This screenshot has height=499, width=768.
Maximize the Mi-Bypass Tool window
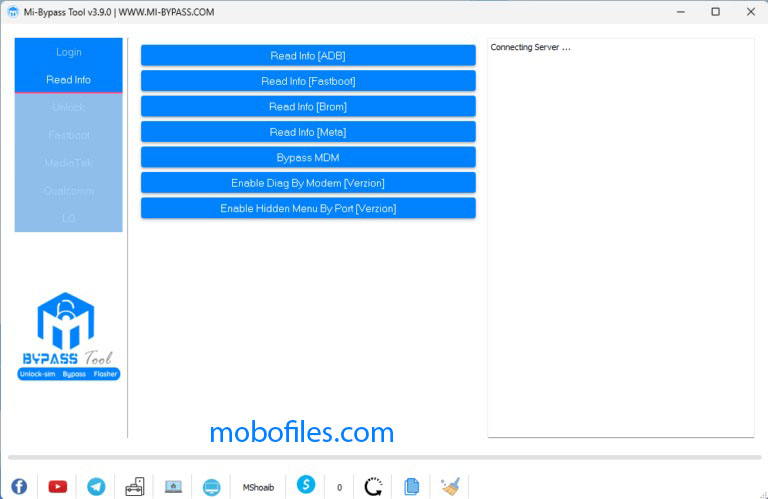coord(716,12)
